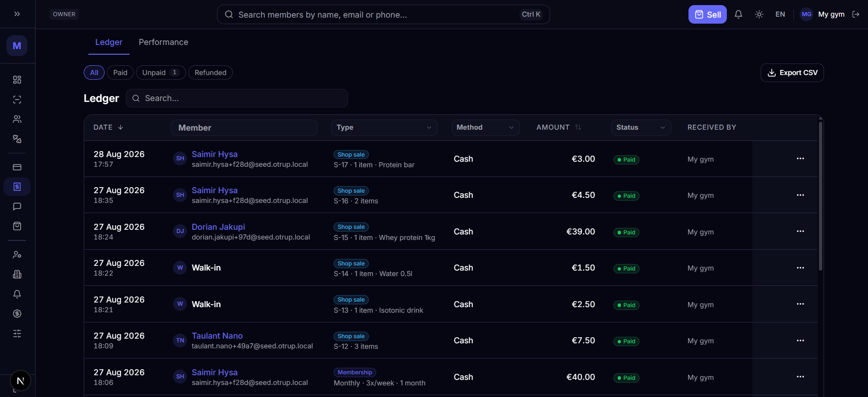868x397 pixels.
Task: Toggle the light/dark theme sun icon
Action: [759, 14]
